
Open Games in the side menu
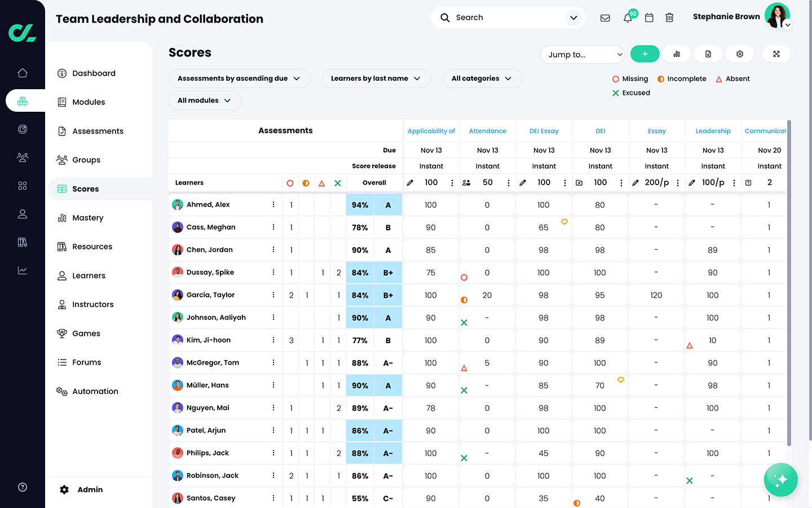(x=86, y=334)
